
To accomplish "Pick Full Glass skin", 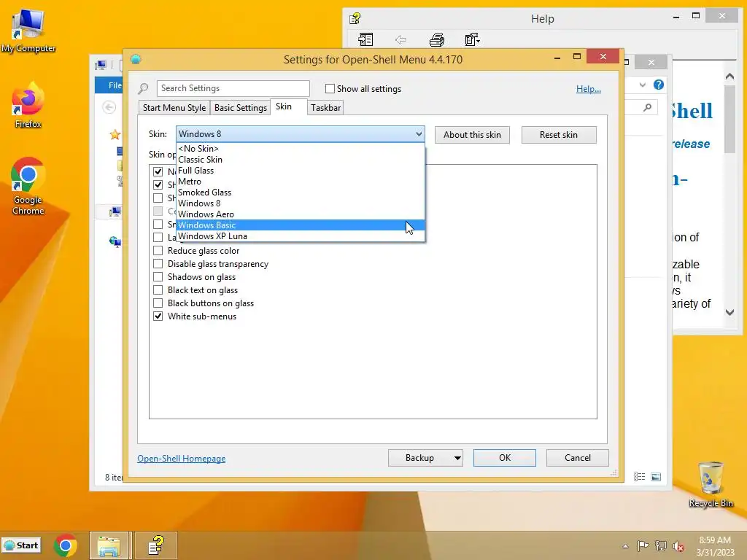I will click(x=300, y=171).
